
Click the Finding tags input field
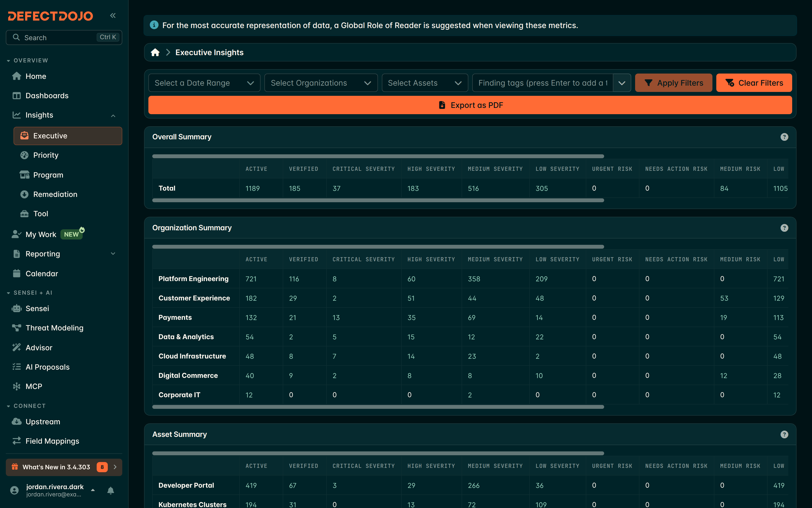[543, 83]
